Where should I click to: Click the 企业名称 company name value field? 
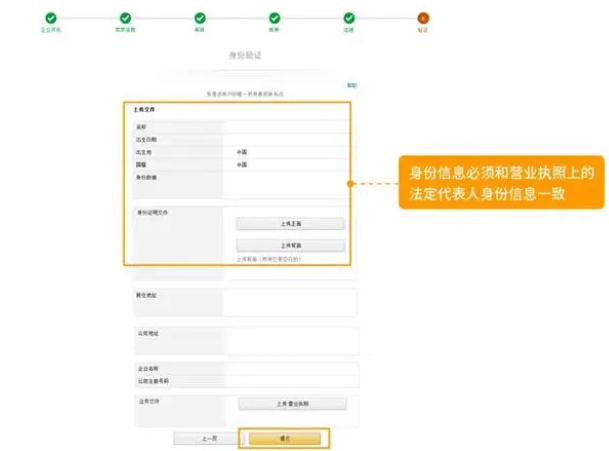coord(291,369)
